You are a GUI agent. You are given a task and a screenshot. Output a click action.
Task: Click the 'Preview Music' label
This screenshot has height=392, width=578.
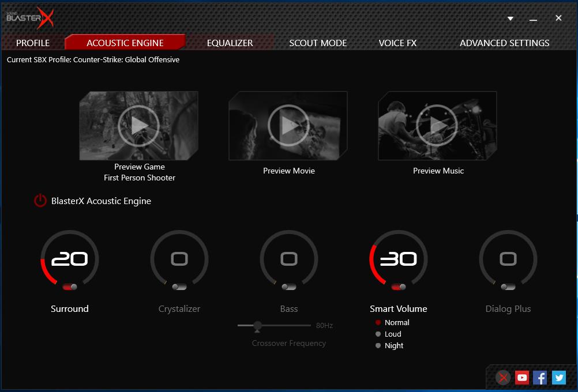pyautogui.click(x=438, y=171)
